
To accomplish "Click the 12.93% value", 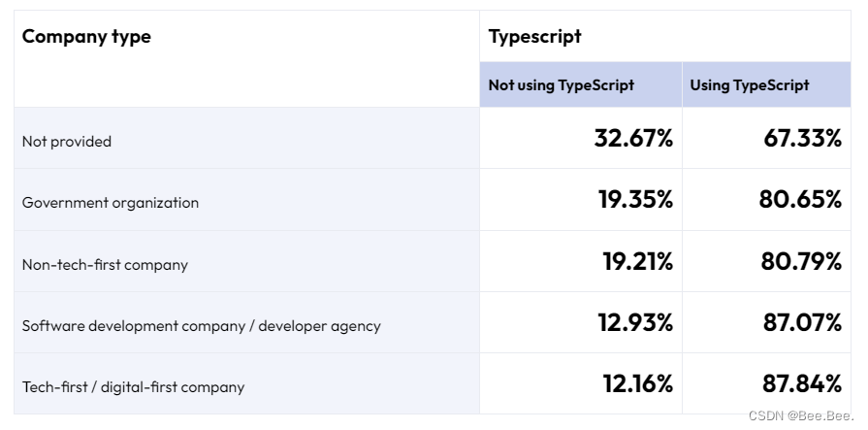I will click(635, 322).
